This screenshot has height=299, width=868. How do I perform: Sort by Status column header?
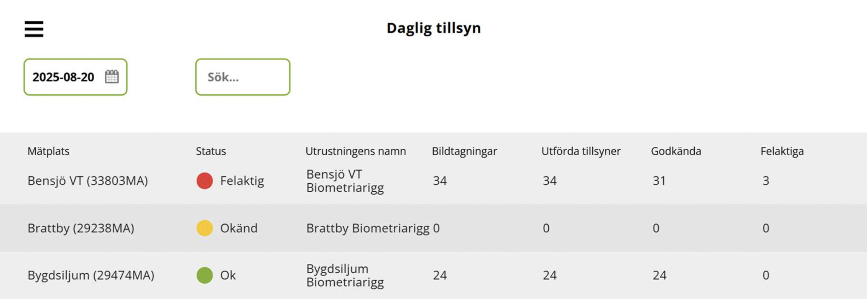pos(211,151)
